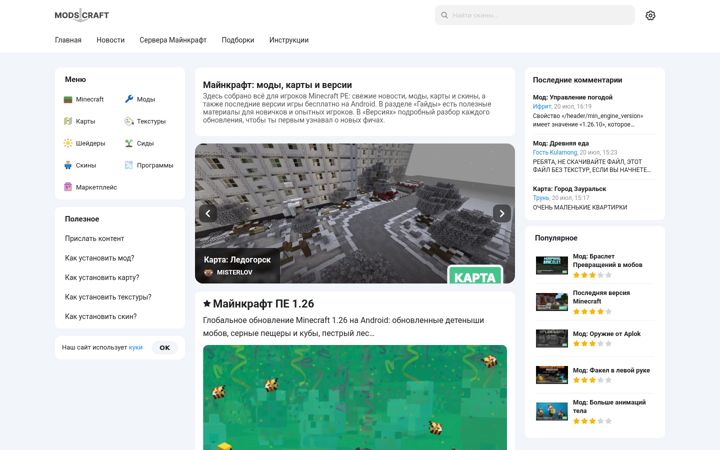
Task: Open Майнкрафт ПЕ 1.26 article title
Action: pos(263,304)
